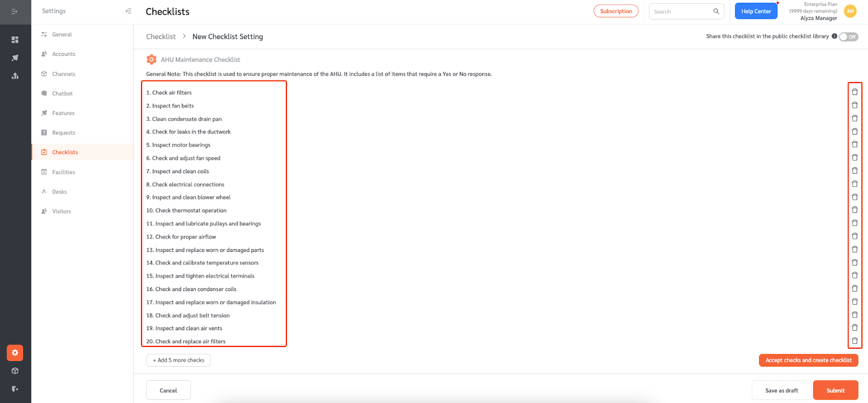The image size is (868, 403).
Task: Delete 'Check and adjust belt tension' item
Action: (854, 314)
